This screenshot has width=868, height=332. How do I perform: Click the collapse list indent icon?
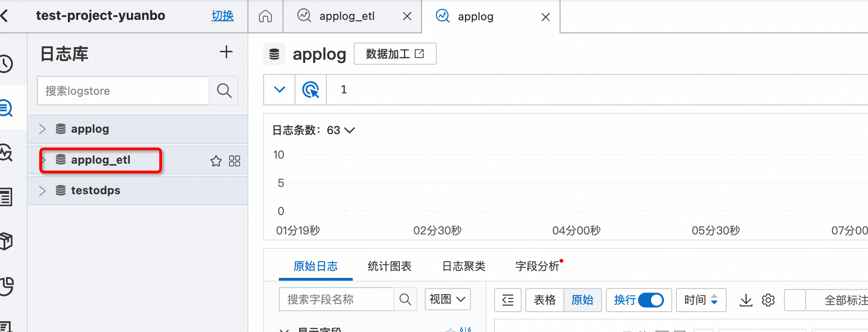[508, 300]
